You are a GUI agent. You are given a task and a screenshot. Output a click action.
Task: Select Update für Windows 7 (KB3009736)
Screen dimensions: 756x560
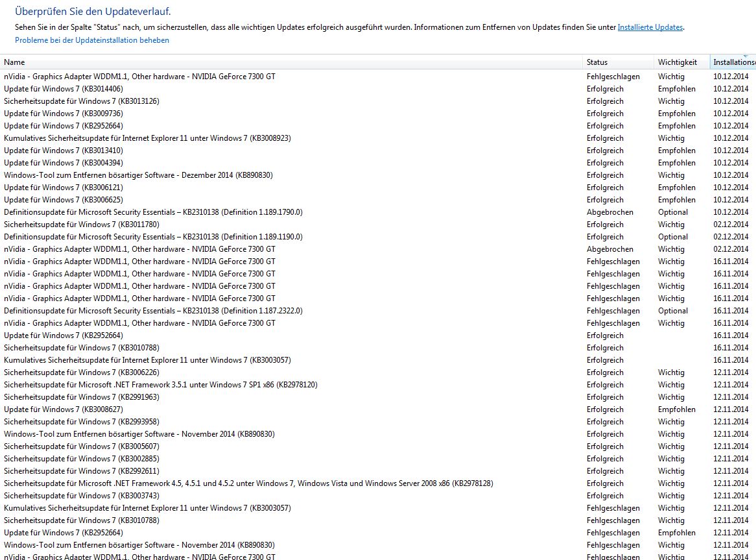click(378, 114)
